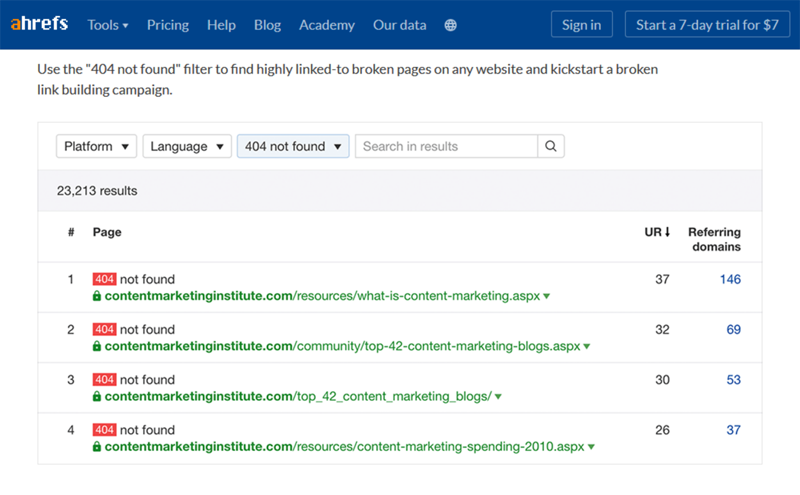The image size is (800, 495).
Task: Expand arrow after content-marketing-spending-2010.aspx URL
Action: click(591, 447)
